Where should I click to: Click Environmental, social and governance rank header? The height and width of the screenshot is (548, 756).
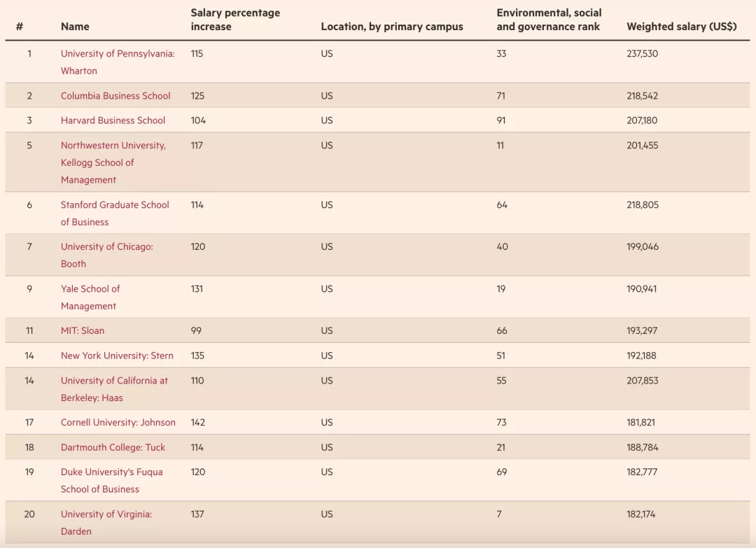pyautogui.click(x=549, y=20)
